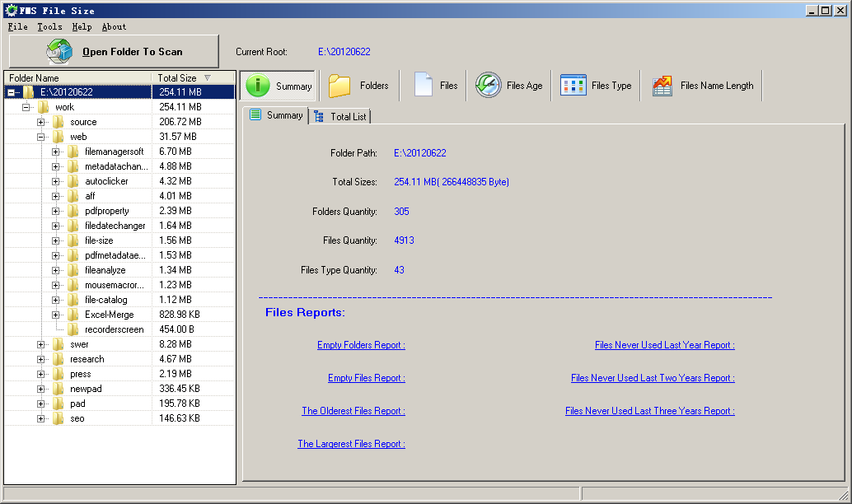This screenshot has height=504, width=852.
Task: Click the Open Folder To Scan icon
Action: (x=57, y=50)
